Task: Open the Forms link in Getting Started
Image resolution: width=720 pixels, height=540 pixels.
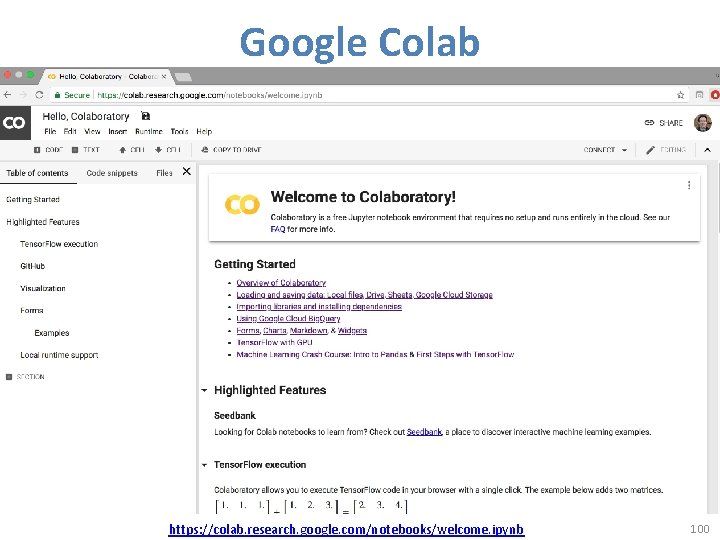Action: click(x=248, y=330)
